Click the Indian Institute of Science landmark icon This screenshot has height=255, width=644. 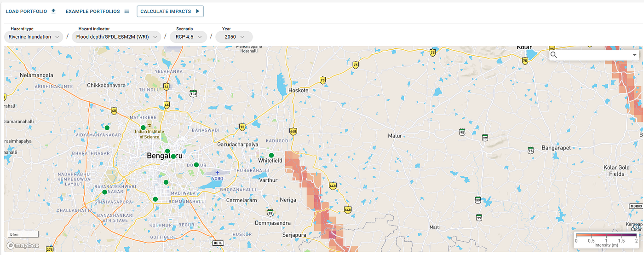coord(149,127)
